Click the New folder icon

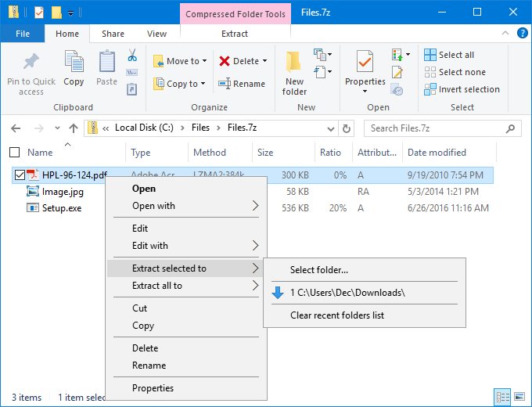(294, 63)
